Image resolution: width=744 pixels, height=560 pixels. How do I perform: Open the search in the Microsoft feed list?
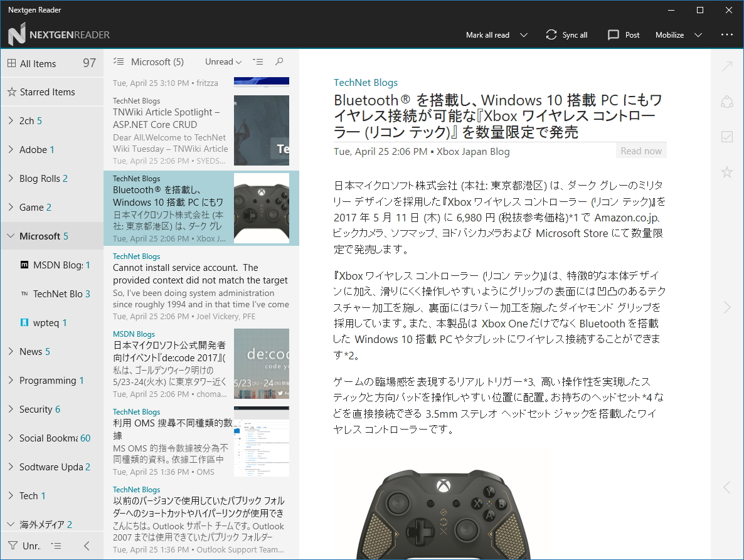[280, 61]
